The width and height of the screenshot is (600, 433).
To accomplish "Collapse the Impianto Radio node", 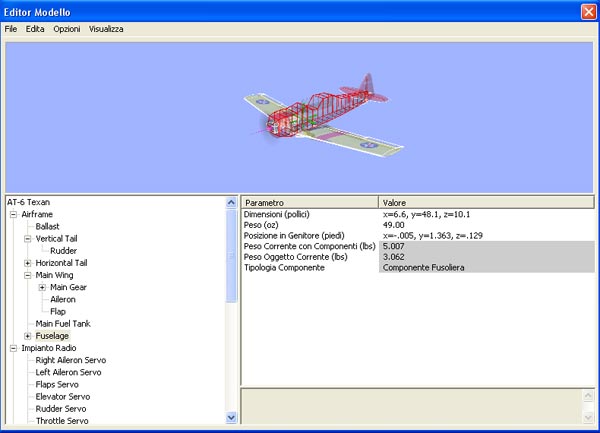I will coord(13,348).
